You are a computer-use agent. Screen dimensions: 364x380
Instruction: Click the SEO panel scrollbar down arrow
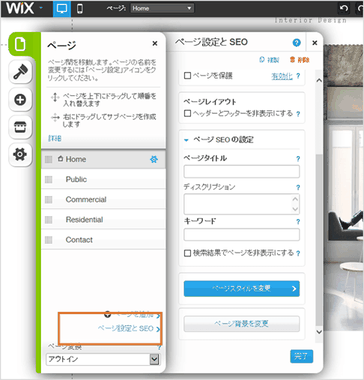click(x=319, y=332)
